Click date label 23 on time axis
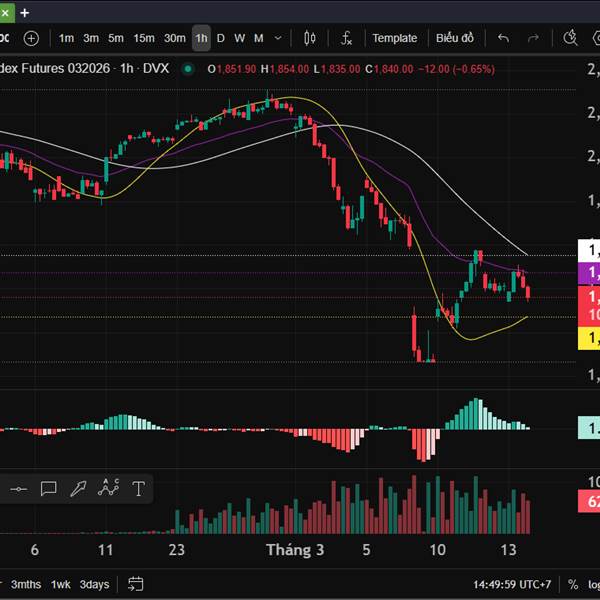This screenshot has width=600, height=600. click(x=176, y=550)
